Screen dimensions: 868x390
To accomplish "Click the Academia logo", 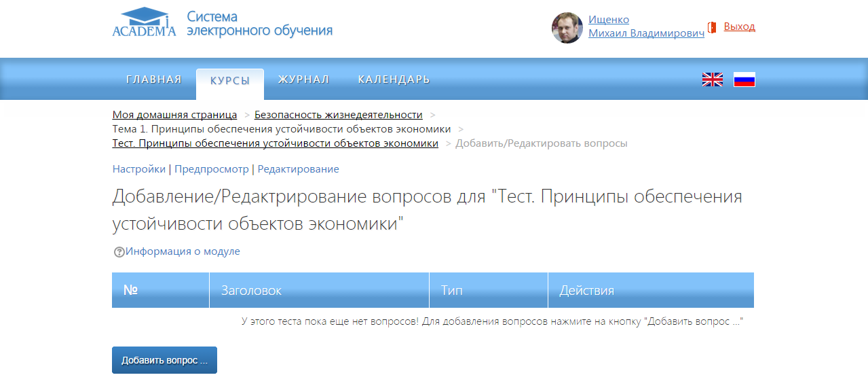I will click(144, 23).
